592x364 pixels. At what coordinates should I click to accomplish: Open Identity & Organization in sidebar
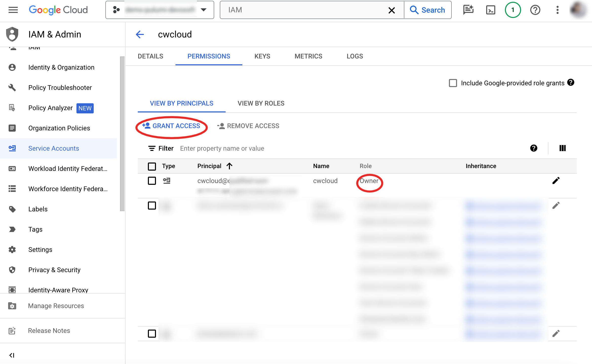pyautogui.click(x=59, y=67)
